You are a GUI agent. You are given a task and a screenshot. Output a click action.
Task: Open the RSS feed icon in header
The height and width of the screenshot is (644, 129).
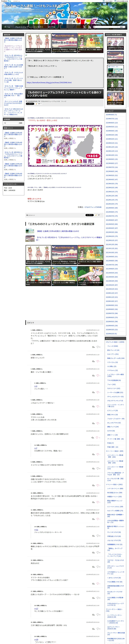click(89, 27)
